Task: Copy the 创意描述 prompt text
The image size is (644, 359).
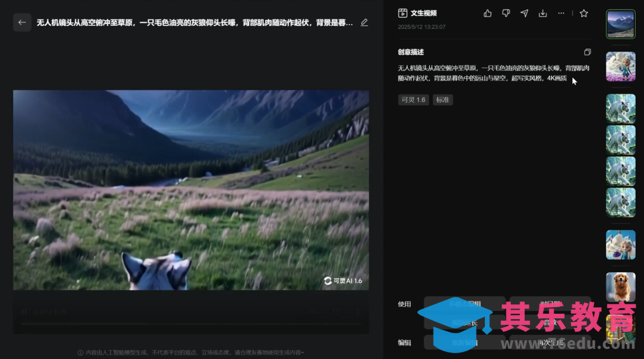Action: pos(587,52)
